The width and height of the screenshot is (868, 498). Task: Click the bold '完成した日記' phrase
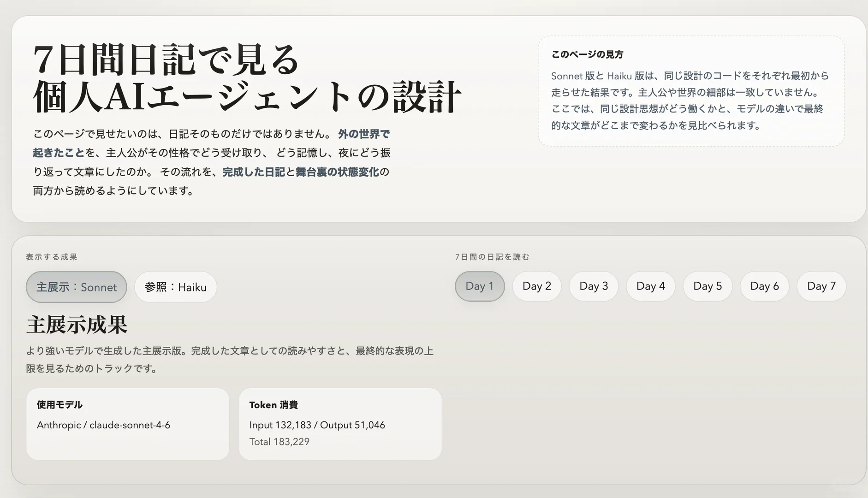[x=254, y=172]
